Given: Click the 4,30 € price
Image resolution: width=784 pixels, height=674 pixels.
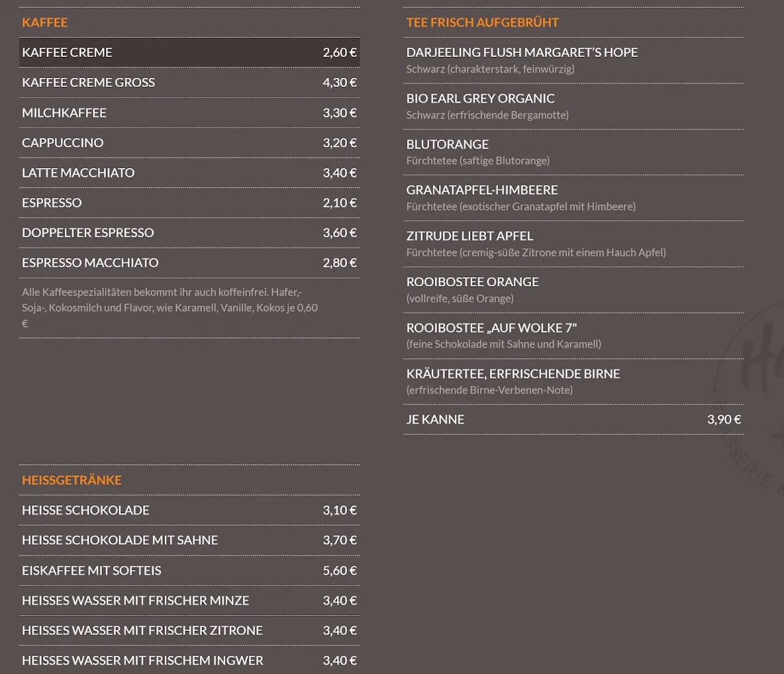Looking at the screenshot, I should [340, 82].
